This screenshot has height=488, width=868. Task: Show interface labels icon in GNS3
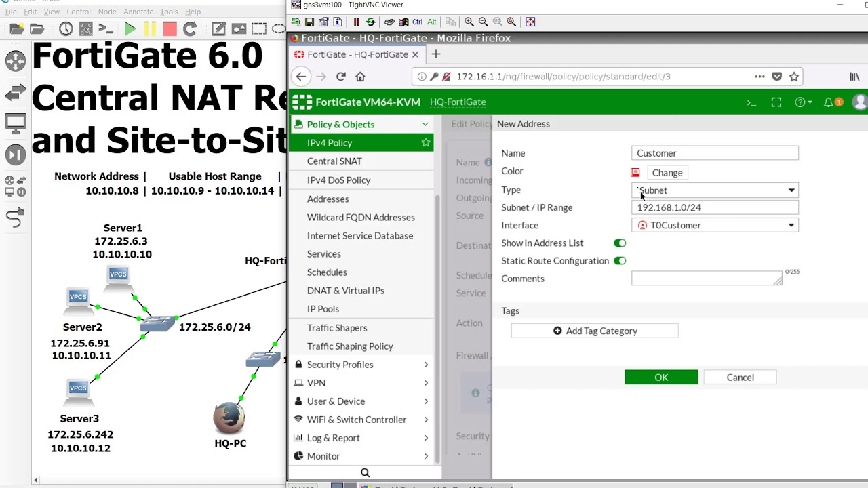[x=85, y=29]
